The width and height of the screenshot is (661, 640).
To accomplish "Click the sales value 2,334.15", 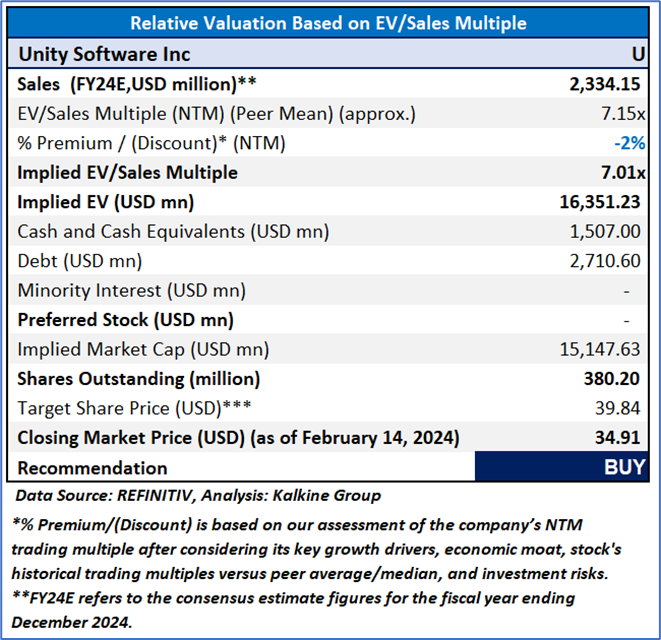I will (x=605, y=84).
